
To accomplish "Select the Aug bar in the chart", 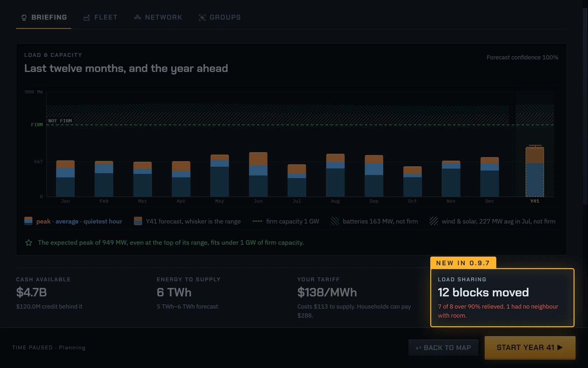I will point(336,175).
